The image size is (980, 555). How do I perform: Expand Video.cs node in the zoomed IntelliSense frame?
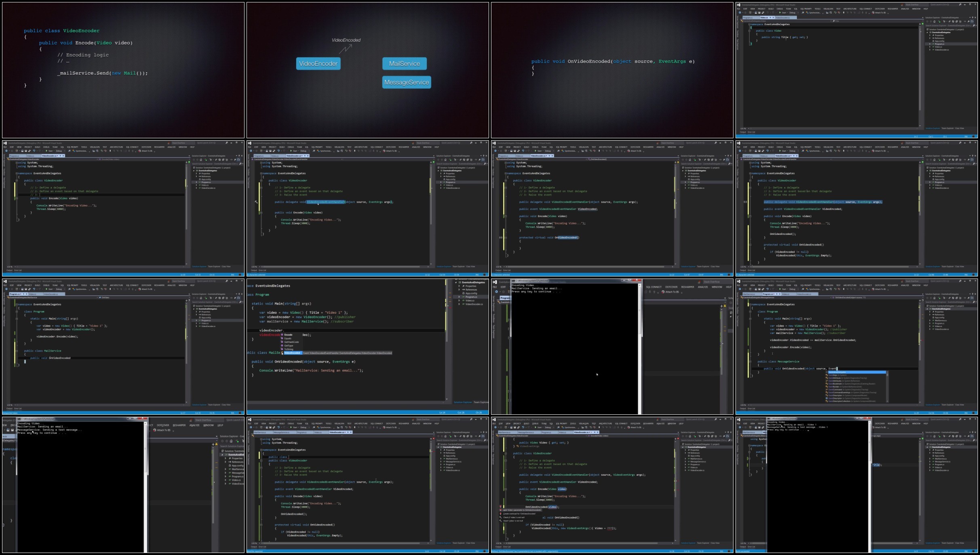tap(459, 300)
